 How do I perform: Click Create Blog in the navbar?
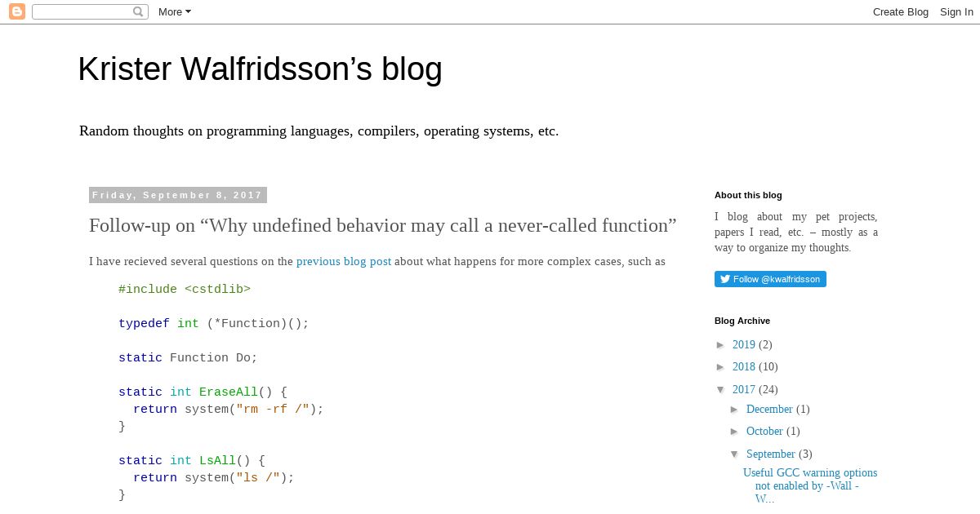coord(901,11)
